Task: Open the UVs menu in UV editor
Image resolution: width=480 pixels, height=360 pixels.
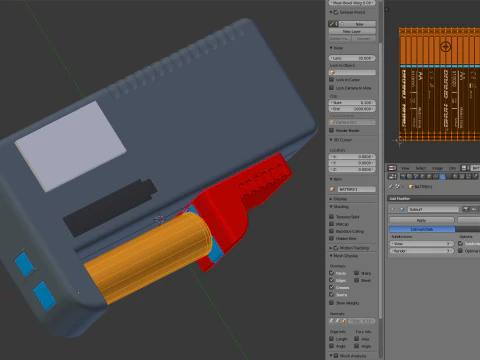Action: click(x=452, y=168)
